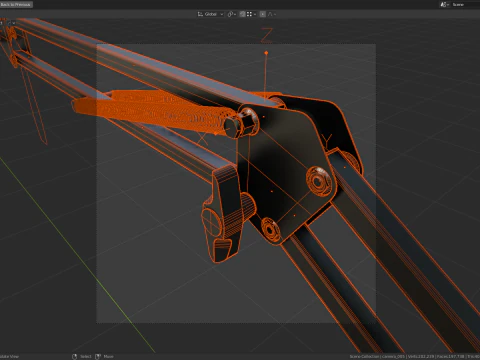Click the scene browse icon
Screen dimensions: 480x360
click(x=445, y=4)
